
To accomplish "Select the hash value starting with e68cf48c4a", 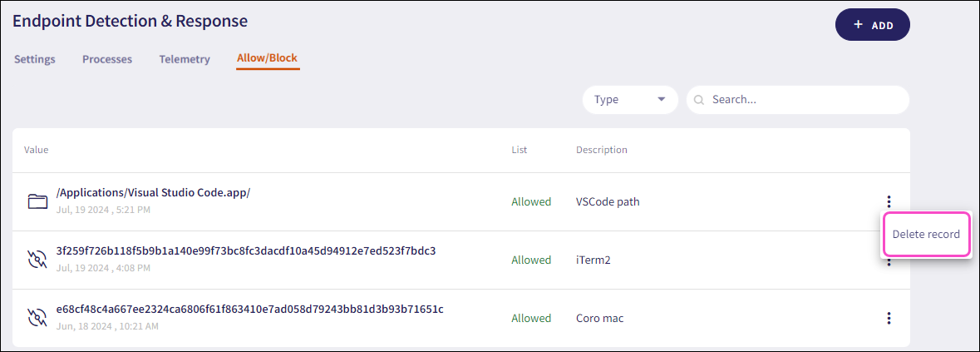I will click(249, 309).
